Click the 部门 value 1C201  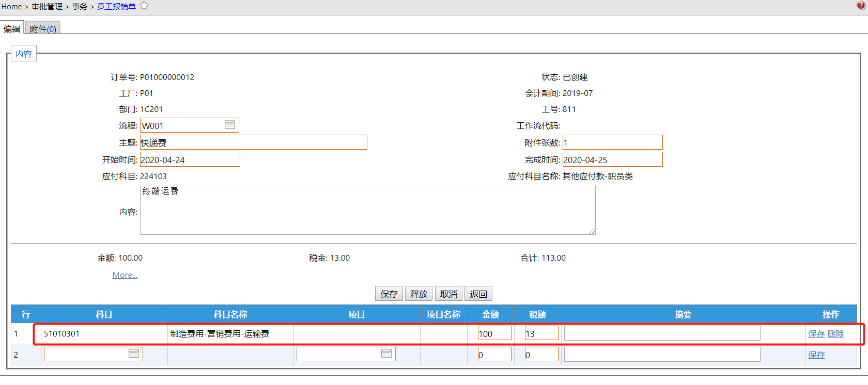pos(151,109)
